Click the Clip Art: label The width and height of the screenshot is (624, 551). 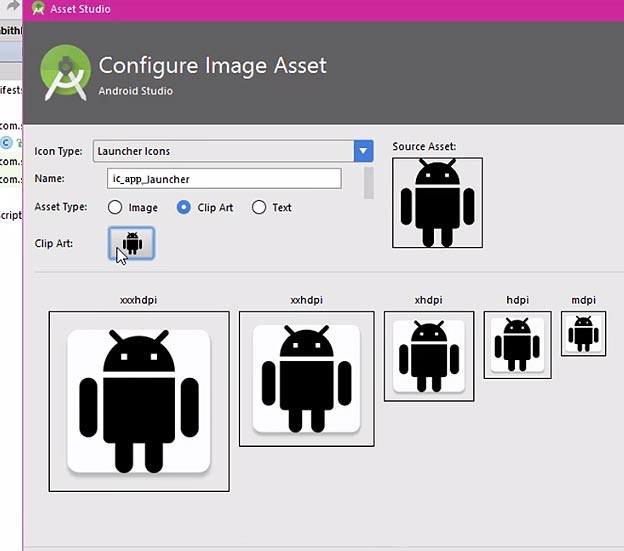point(54,243)
